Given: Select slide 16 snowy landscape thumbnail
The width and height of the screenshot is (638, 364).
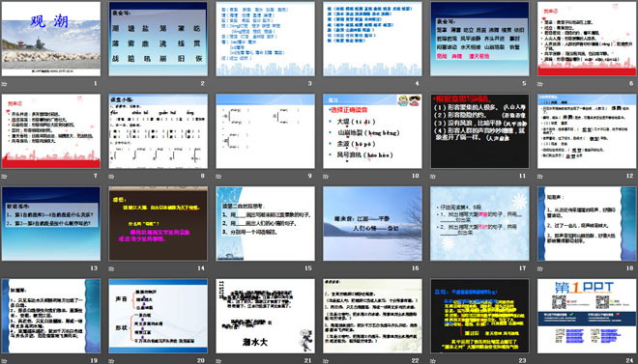Looking at the screenshot, I should tap(372, 223).
